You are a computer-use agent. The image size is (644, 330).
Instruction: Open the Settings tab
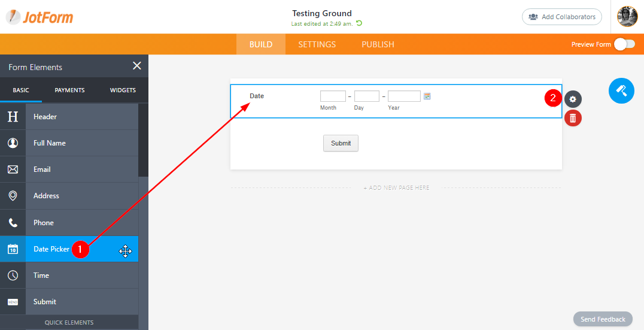pos(317,44)
